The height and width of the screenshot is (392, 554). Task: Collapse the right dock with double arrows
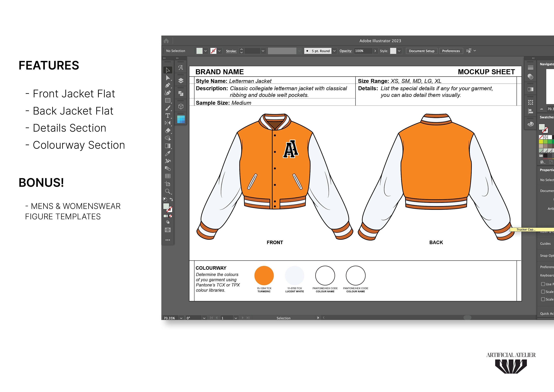point(533,58)
